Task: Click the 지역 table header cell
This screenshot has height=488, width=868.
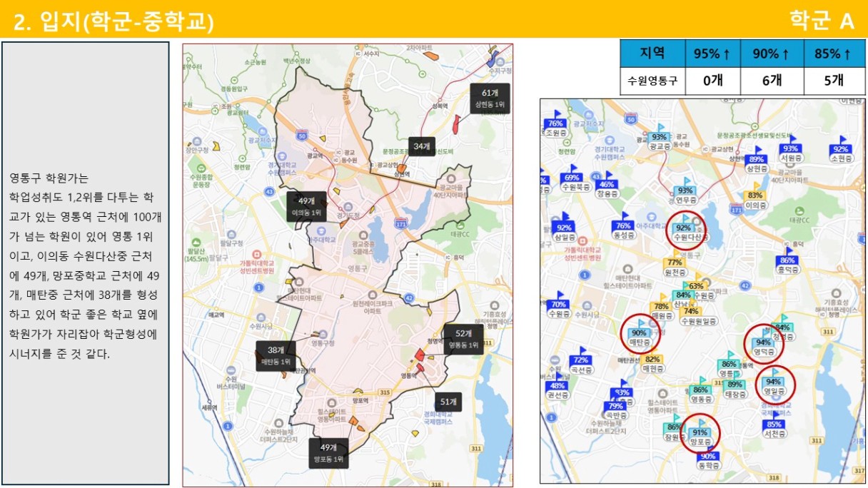Action: click(652, 54)
